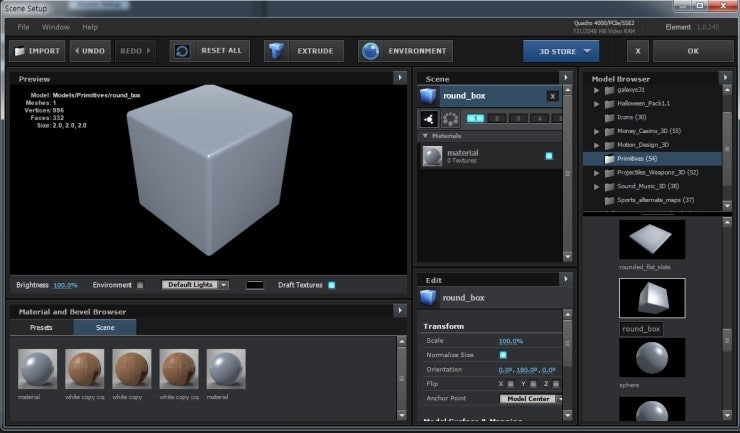The height and width of the screenshot is (433, 740).
Task: Click the black background color swatch
Action: (x=255, y=285)
